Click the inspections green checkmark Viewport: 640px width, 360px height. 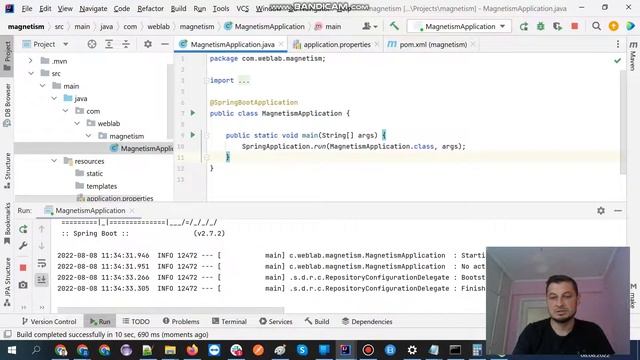tap(618, 60)
